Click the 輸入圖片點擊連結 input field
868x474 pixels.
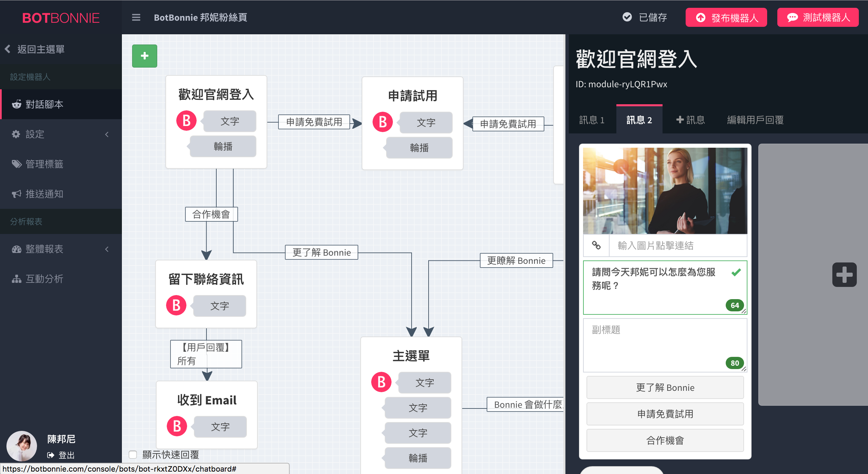click(x=678, y=245)
